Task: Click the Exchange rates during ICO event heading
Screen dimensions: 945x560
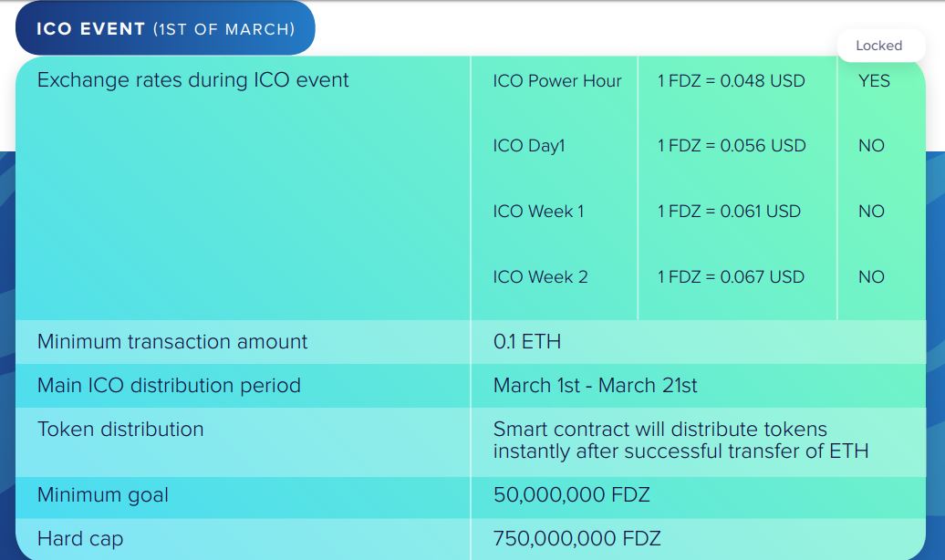Action: (x=192, y=80)
